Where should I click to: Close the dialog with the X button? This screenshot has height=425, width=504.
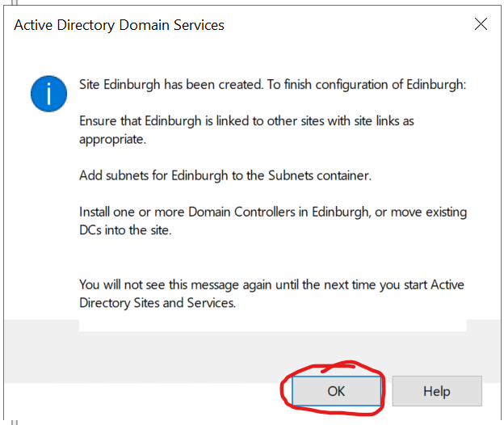coord(481,24)
